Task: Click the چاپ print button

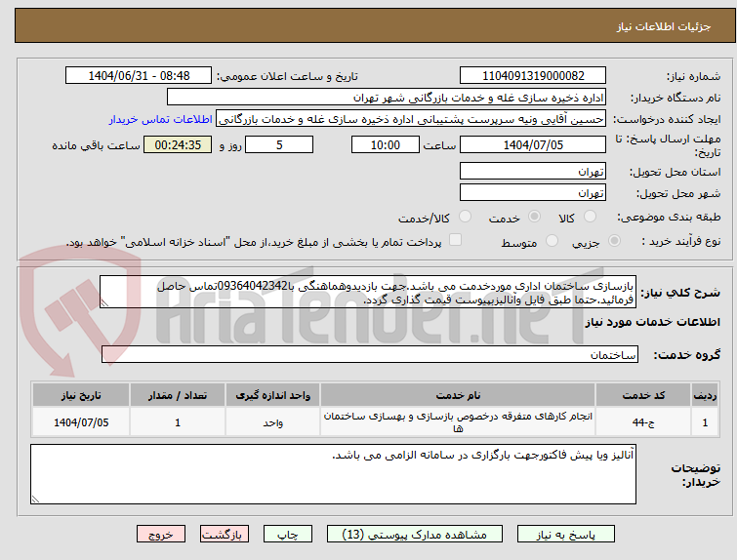Action: click(288, 535)
